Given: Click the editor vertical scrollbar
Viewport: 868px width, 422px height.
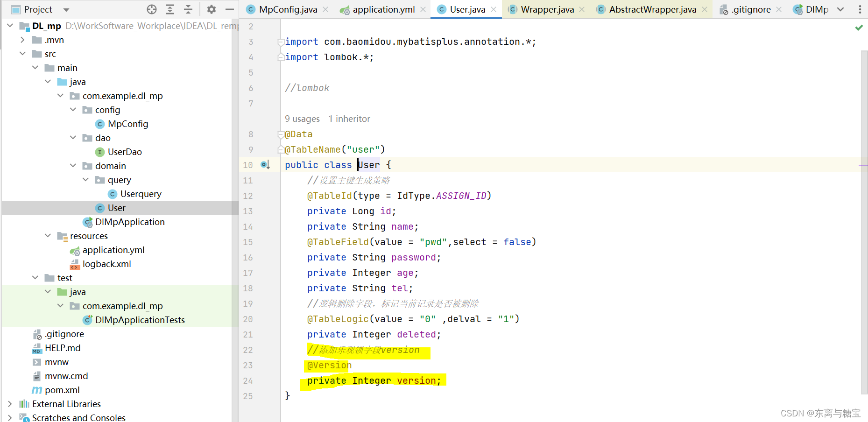Looking at the screenshot, I should (864, 222).
